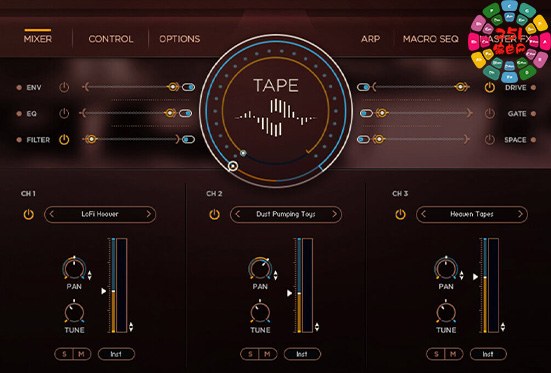Click the Inst button in CH 2
Viewport: 551px width, 373px height.
(302, 354)
